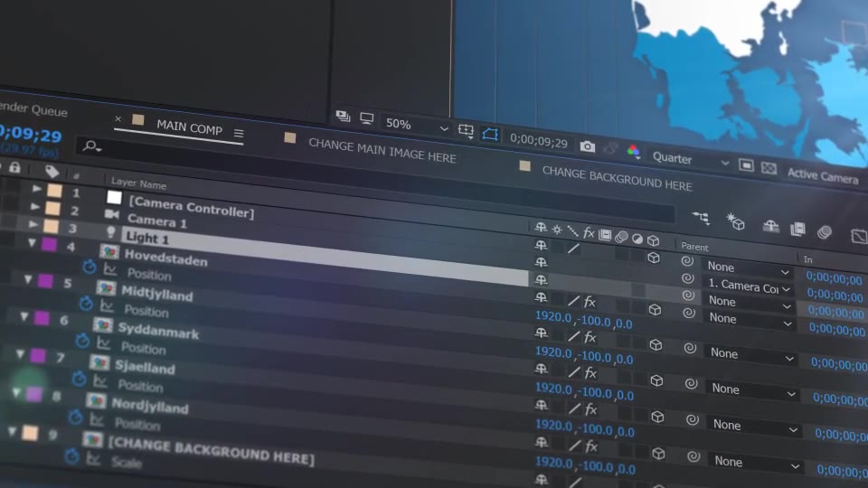Click the graph icon beside Hovedstaden Position

pos(110,270)
